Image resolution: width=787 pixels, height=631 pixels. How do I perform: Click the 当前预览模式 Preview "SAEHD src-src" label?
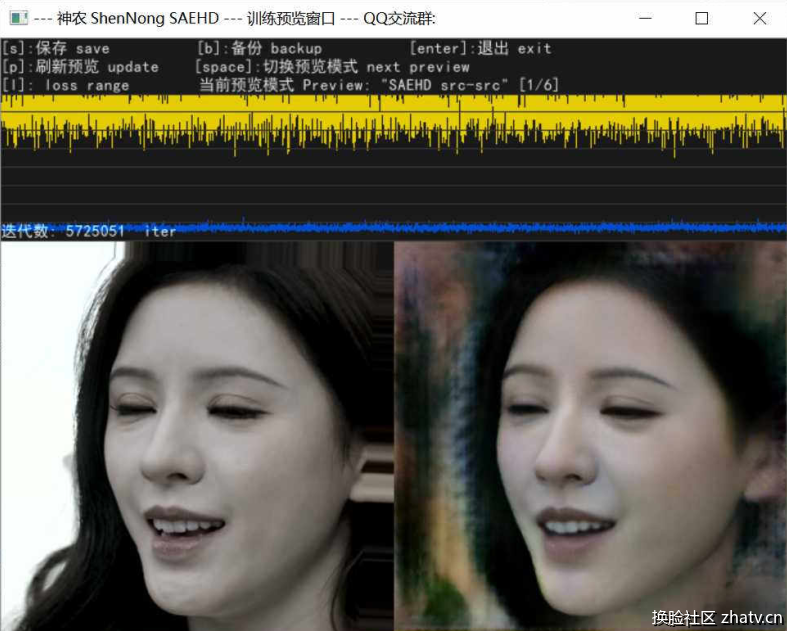[379, 85]
